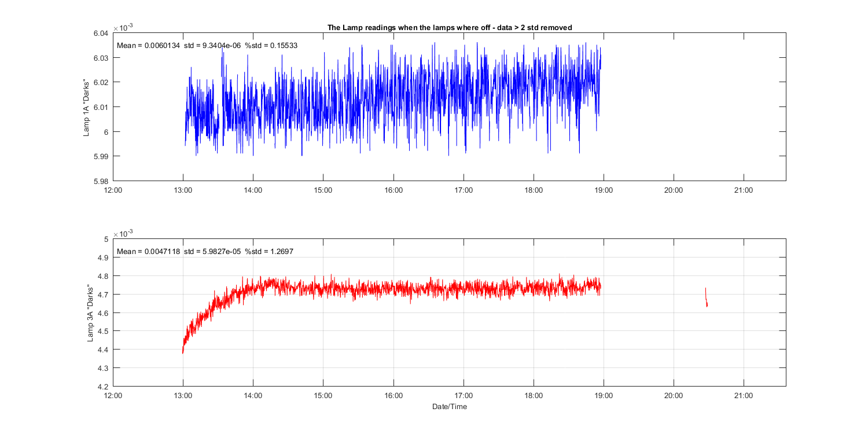Click the 13:00 tick label on top plot
This screenshot has height=434, width=868.
183,190
